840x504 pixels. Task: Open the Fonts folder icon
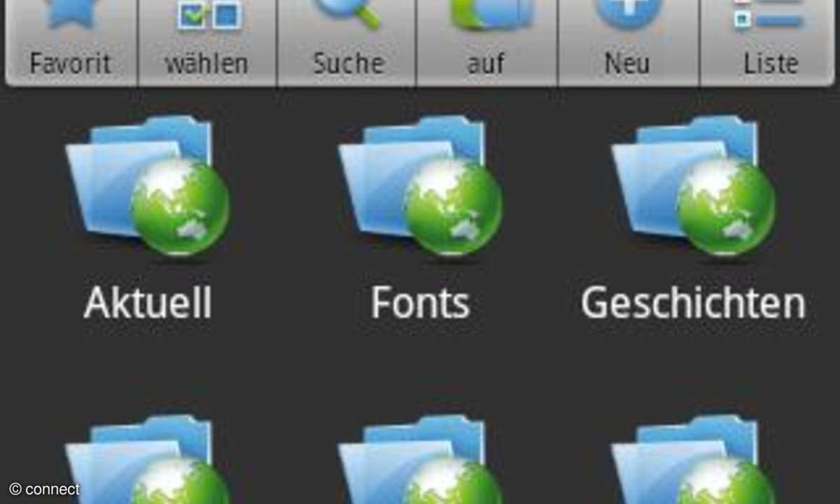[x=420, y=186]
